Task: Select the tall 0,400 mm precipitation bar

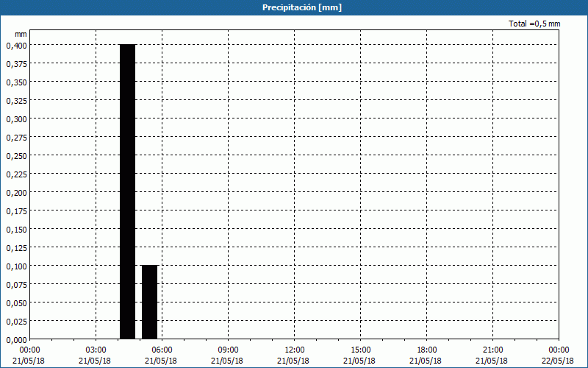Action: click(127, 191)
